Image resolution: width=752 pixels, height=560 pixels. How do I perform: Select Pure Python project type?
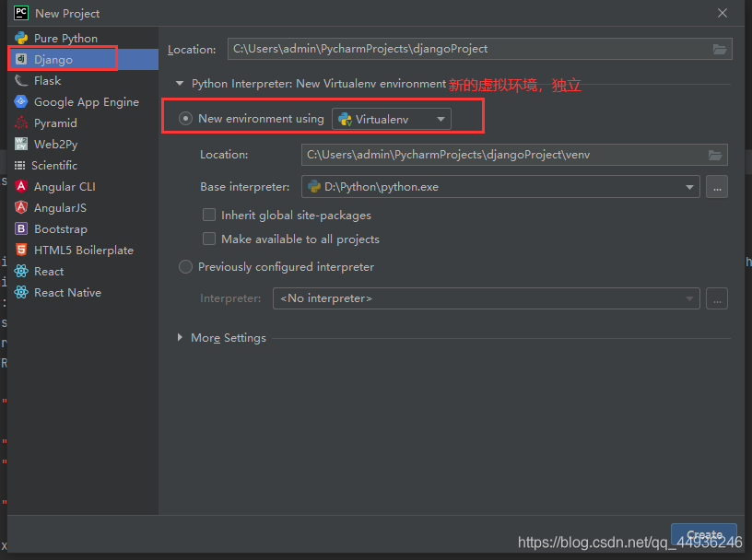pos(83,38)
